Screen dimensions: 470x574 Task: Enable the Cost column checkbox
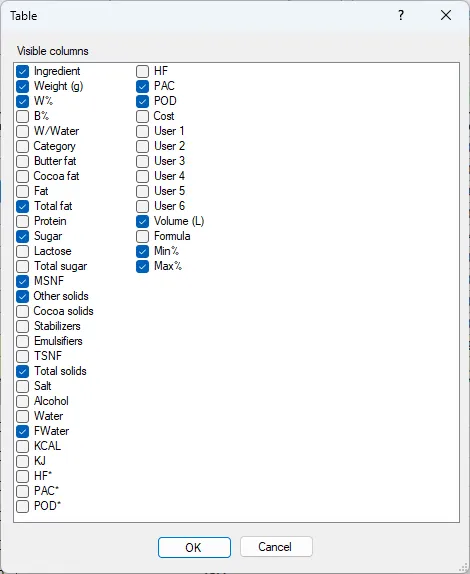pyautogui.click(x=142, y=116)
